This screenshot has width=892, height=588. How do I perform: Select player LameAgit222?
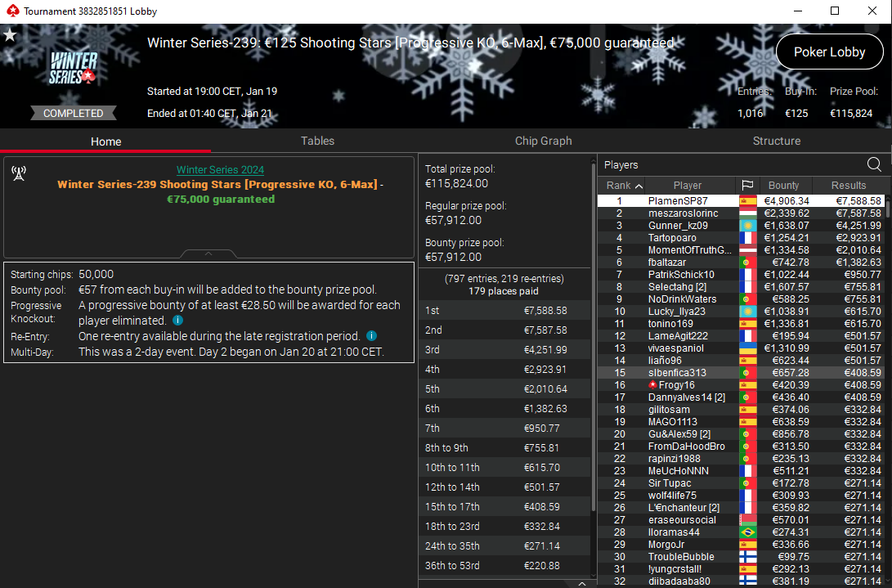(742, 336)
